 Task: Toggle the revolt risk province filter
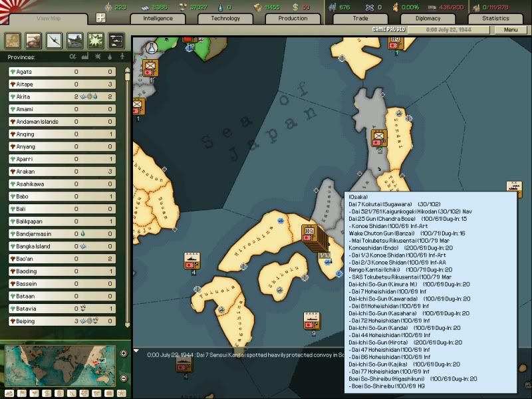point(97,57)
